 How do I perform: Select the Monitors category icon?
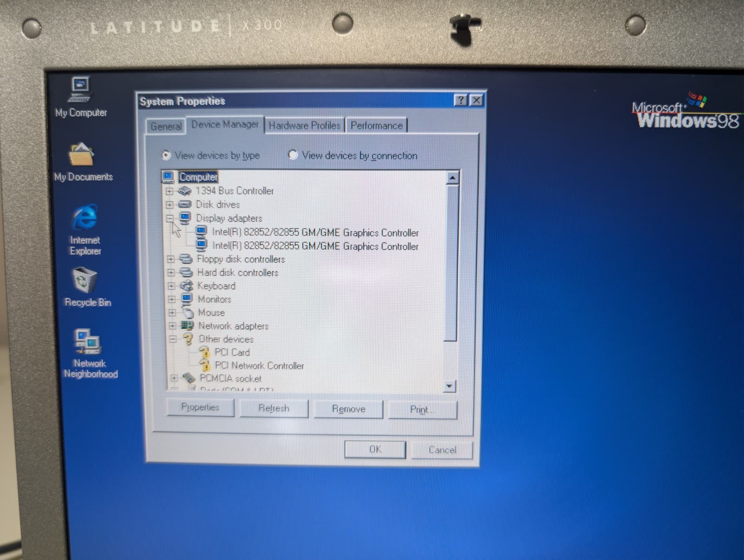[x=187, y=299]
